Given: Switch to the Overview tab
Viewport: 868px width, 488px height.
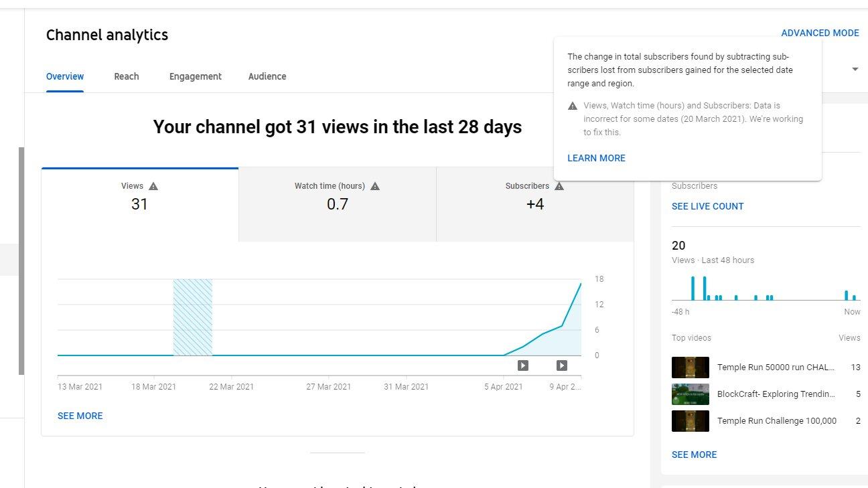Looking at the screenshot, I should tap(65, 76).
